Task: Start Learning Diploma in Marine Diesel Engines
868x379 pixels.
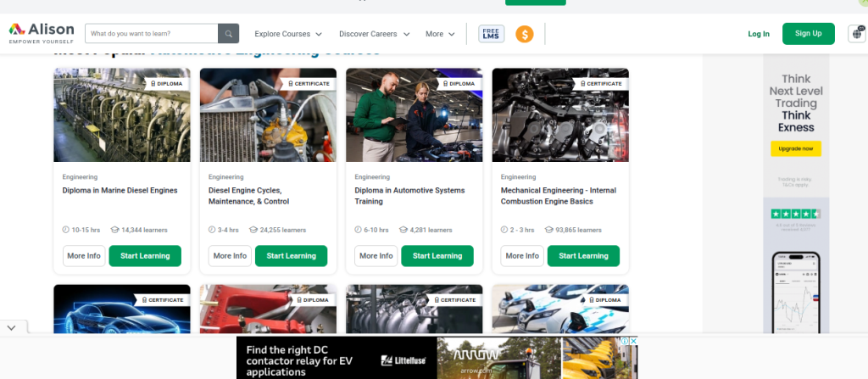Action: [x=145, y=256]
